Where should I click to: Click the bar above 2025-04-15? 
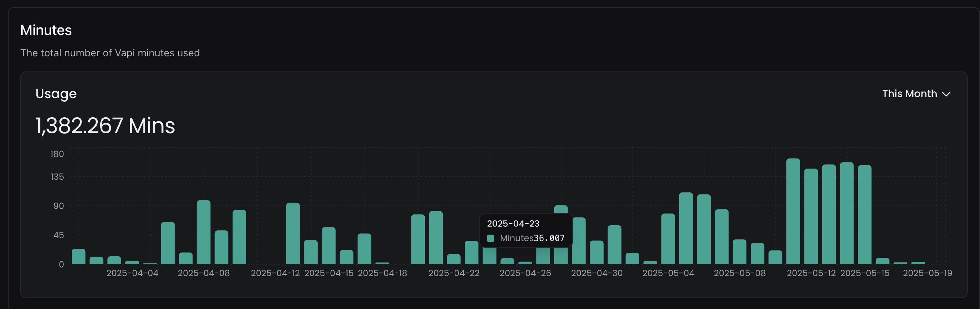coord(329,245)
